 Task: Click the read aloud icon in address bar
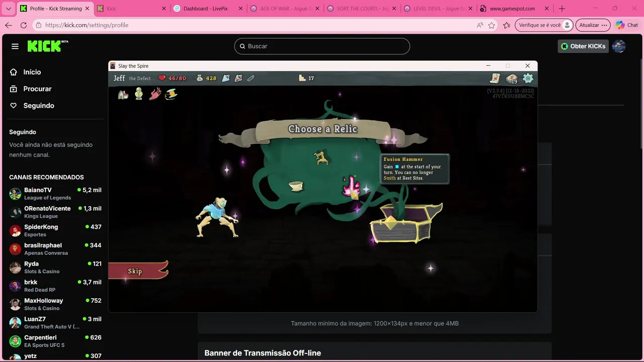click(x=480, y=25)
